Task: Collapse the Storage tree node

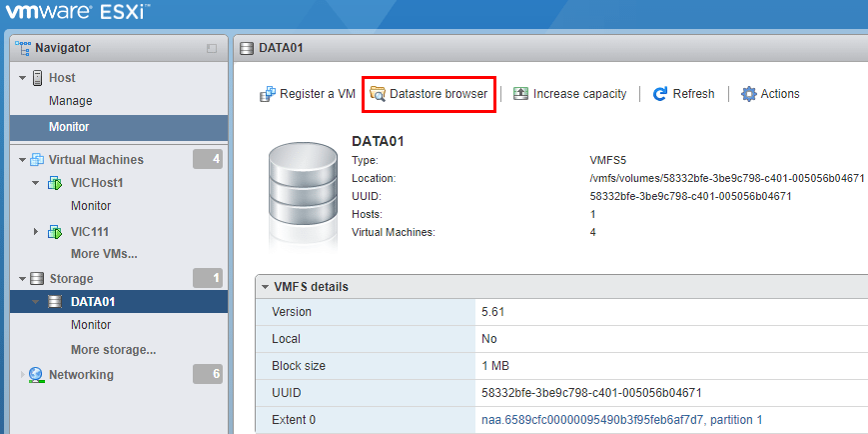Action: pyautogui.click(x=22, y=278)
